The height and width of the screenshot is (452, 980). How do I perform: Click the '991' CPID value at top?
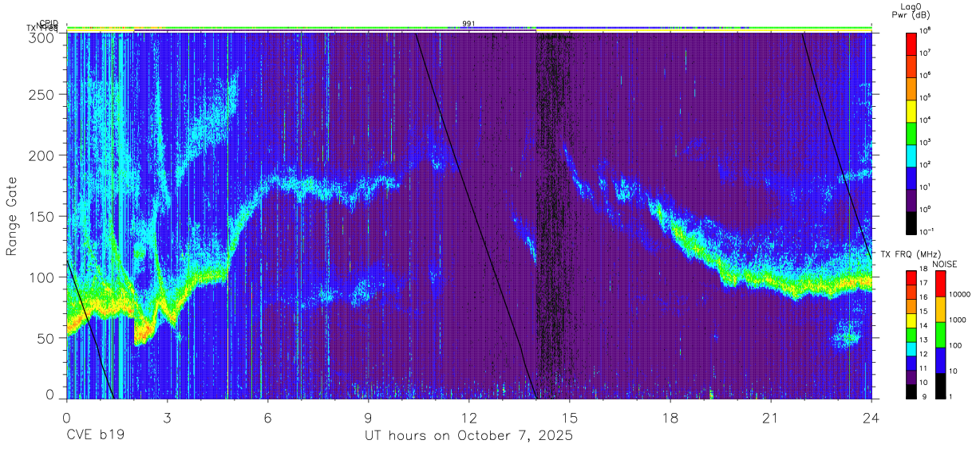pos(468,24)
